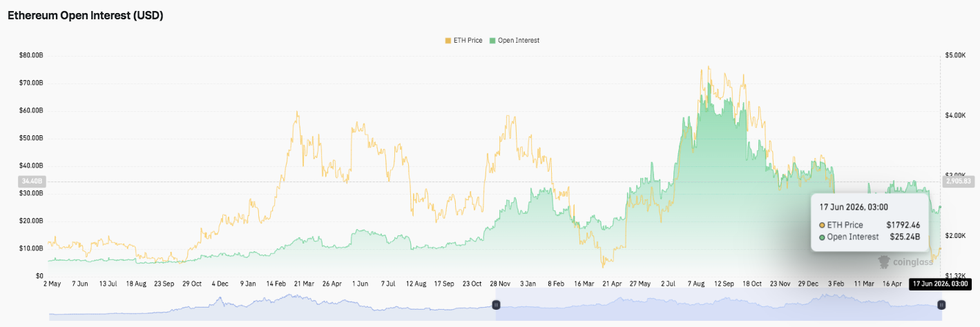This screenshot has height=327, width=980.
Task: Click the 12 Aug date label
Action: click(x=415, y=284)
